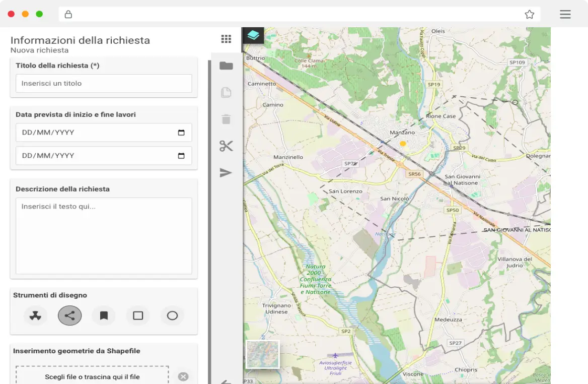This screenshot has width=588, height=384.
Task: Click the description text area
Action: pyautogui.click(x=104, y=236)
